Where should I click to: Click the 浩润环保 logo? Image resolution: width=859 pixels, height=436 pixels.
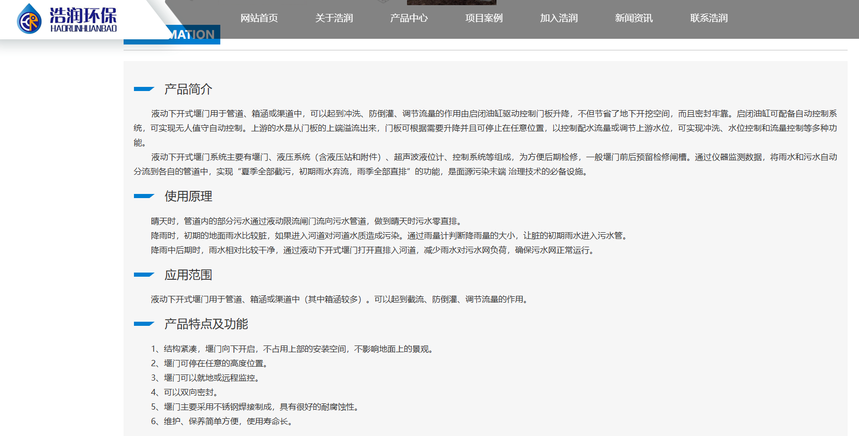click(66, 19)
